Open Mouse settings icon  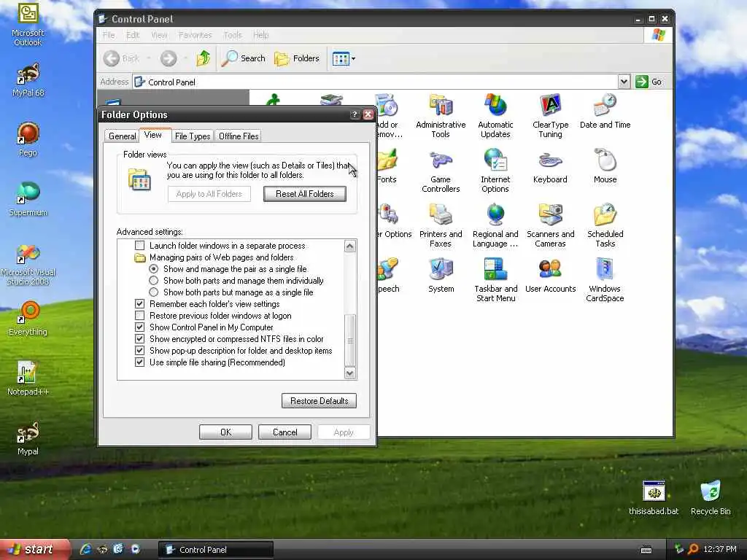tap(605, 167)
